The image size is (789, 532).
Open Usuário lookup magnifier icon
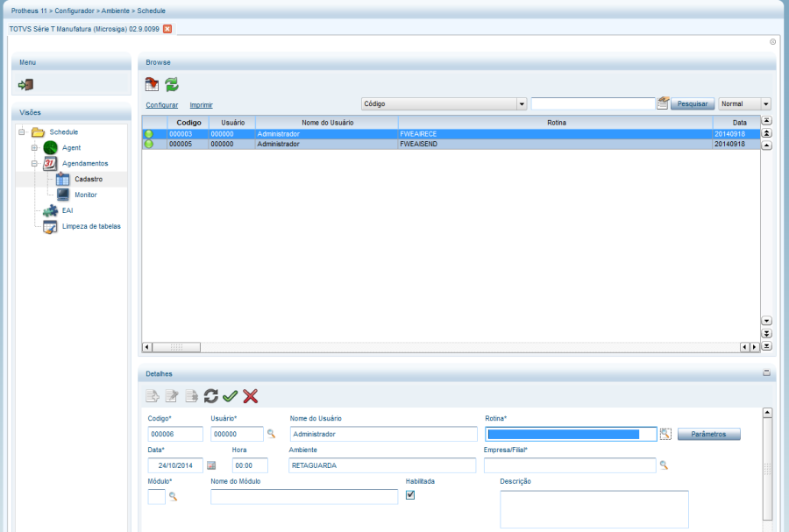pos(271,434)
